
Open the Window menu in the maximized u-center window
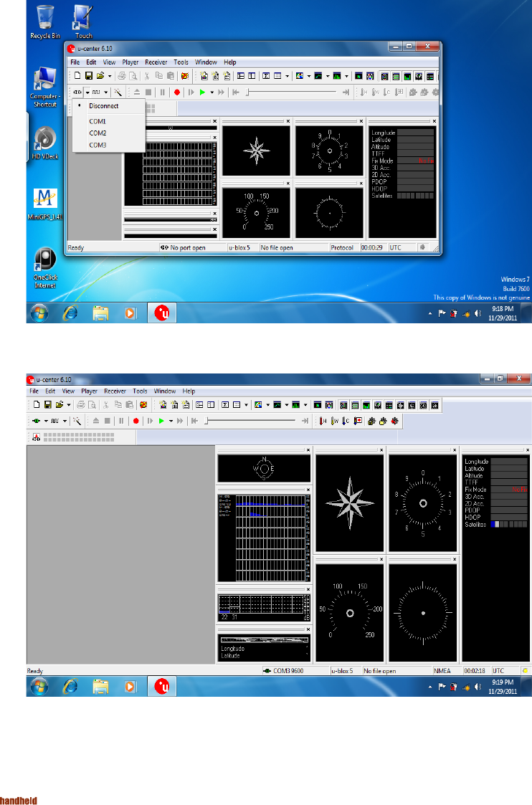click(x=165, y=391)
